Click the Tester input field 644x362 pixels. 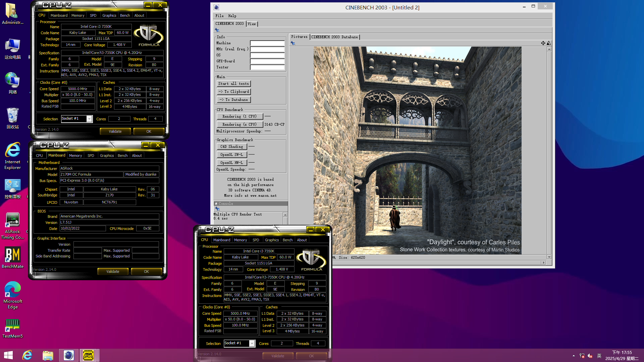coord(267,67)
